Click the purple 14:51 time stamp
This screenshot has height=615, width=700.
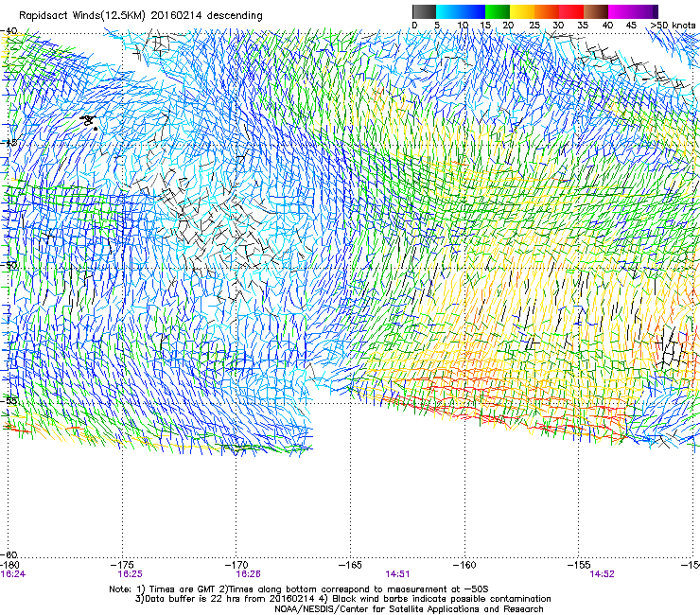[397, 574]
